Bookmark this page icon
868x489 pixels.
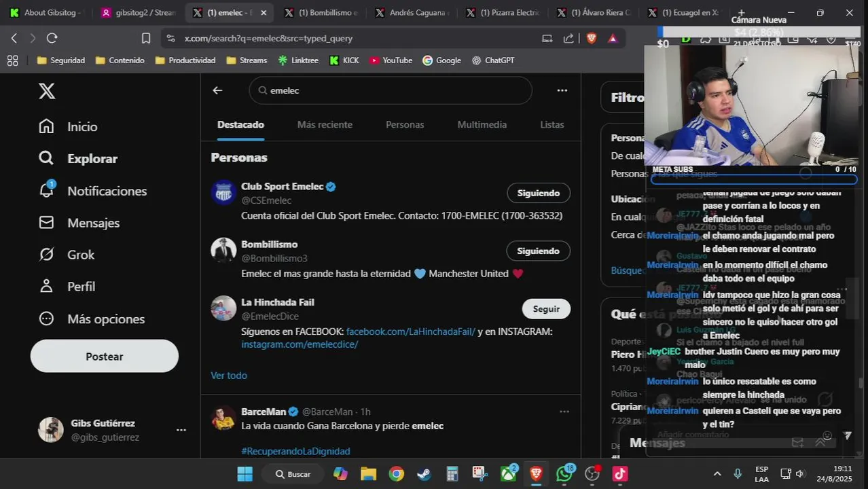coord(146,38)
